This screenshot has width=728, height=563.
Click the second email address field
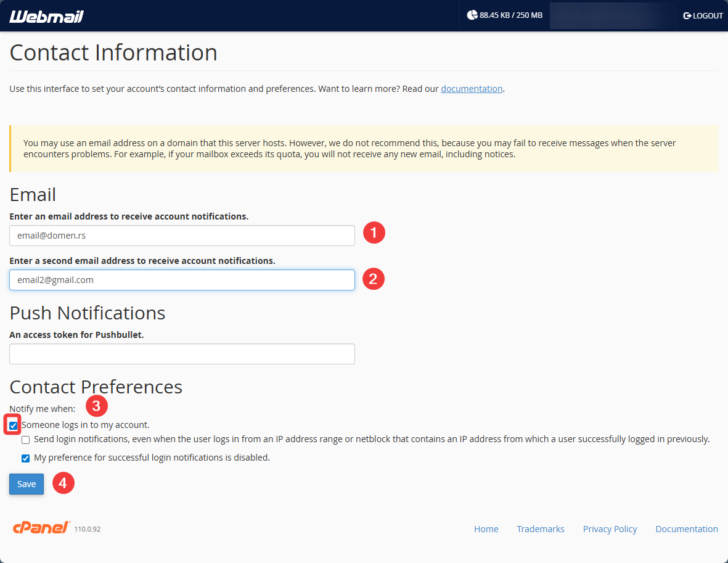[182, 280]
